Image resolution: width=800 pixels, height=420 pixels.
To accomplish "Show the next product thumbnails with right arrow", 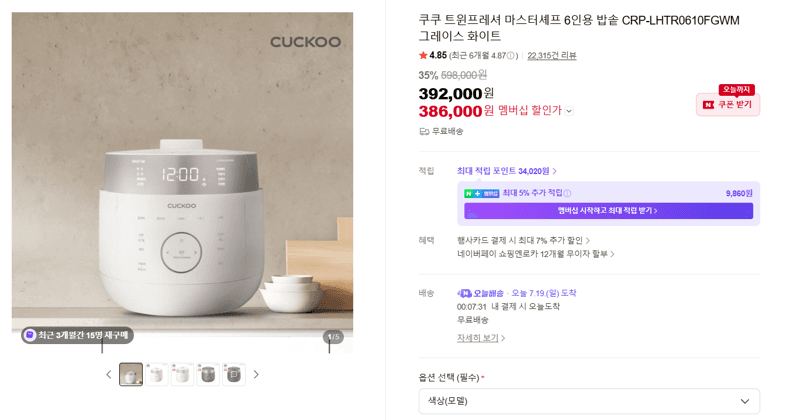I will (x=256, y=375).
